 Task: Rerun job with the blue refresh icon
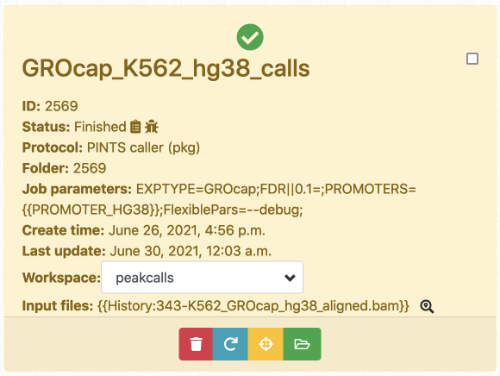click(230, 344)
